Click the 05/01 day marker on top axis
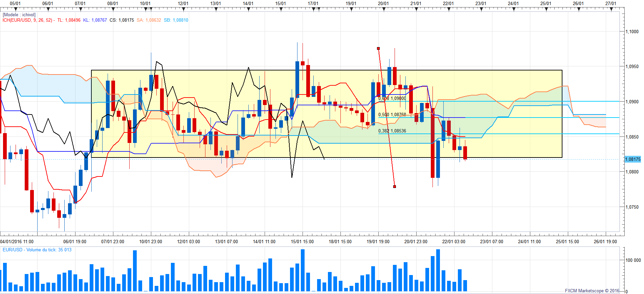Image resolution: width=644 pixels, height=294 pixels. tap(15, 4)
